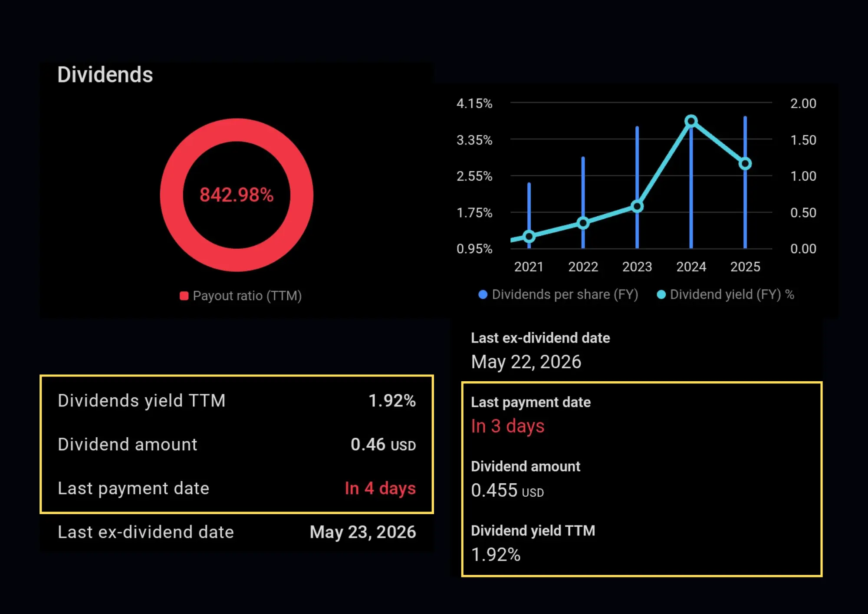Viewport: 868px width, 614px height.
Task: Click the May 23, 2026 ex-dividend date
Action: 363,532
